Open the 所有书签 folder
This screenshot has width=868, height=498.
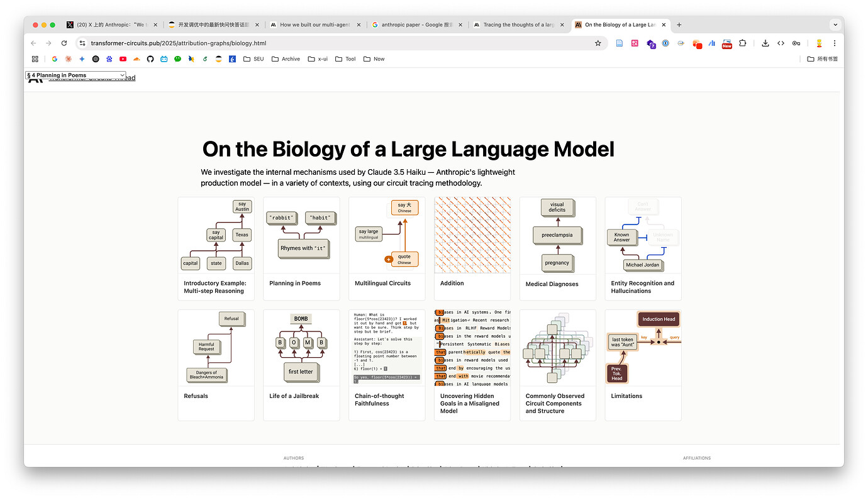coord(823,59)
